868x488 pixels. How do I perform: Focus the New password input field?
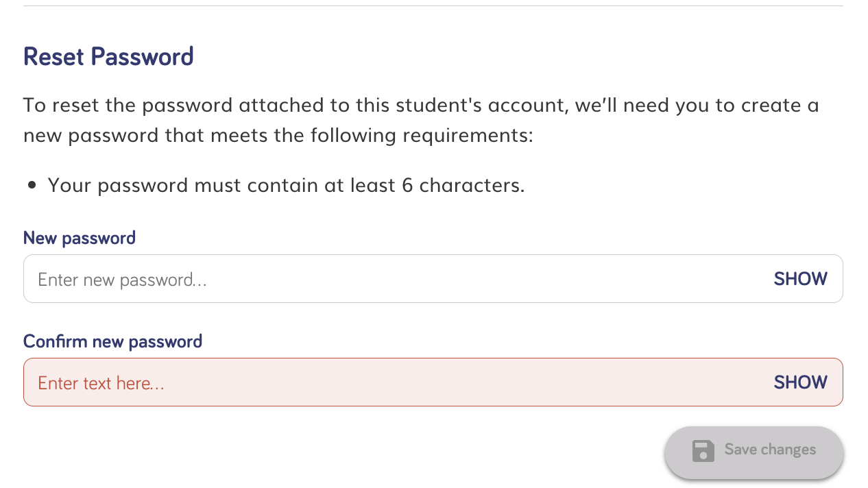433,279
